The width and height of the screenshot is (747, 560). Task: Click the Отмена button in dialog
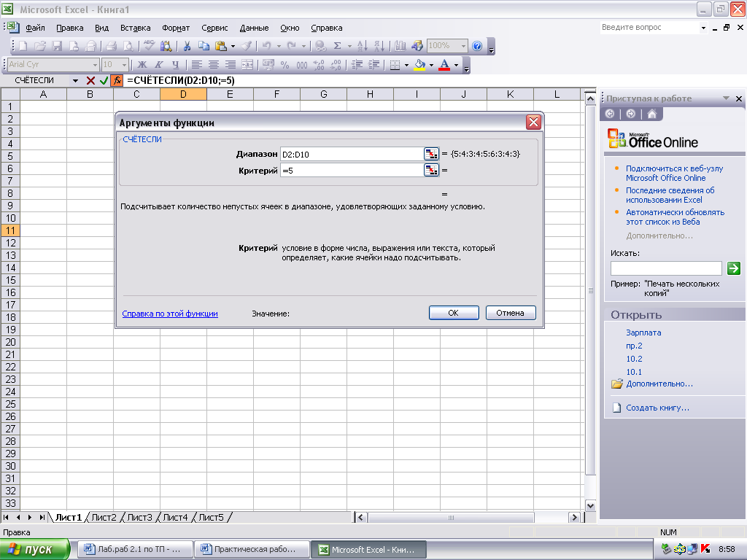510,313
